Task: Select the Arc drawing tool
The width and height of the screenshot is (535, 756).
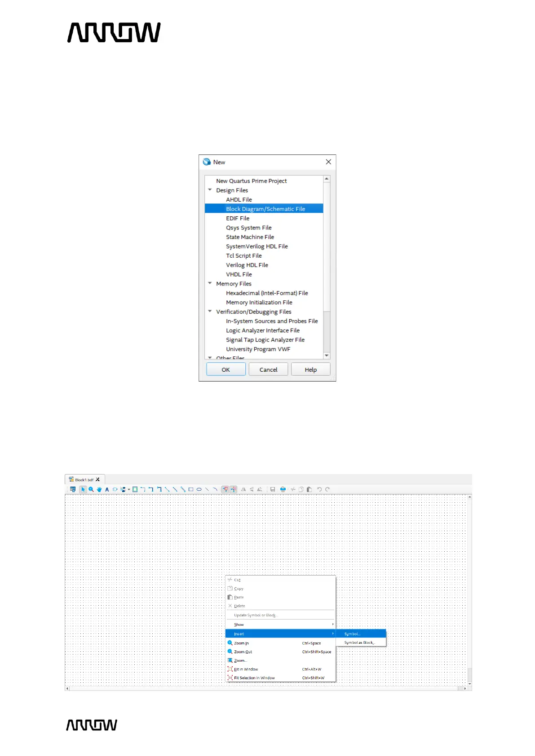Action: click(x=215, y=489)
